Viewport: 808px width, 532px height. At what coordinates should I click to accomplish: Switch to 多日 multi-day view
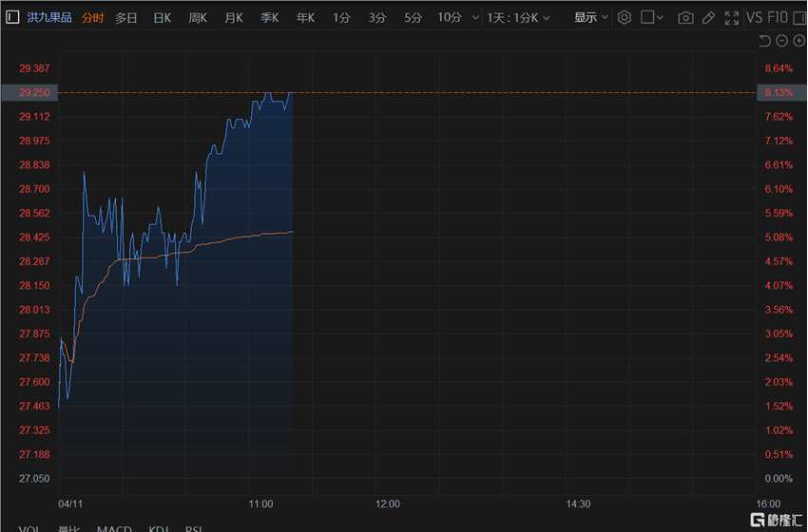coord(126,17)
